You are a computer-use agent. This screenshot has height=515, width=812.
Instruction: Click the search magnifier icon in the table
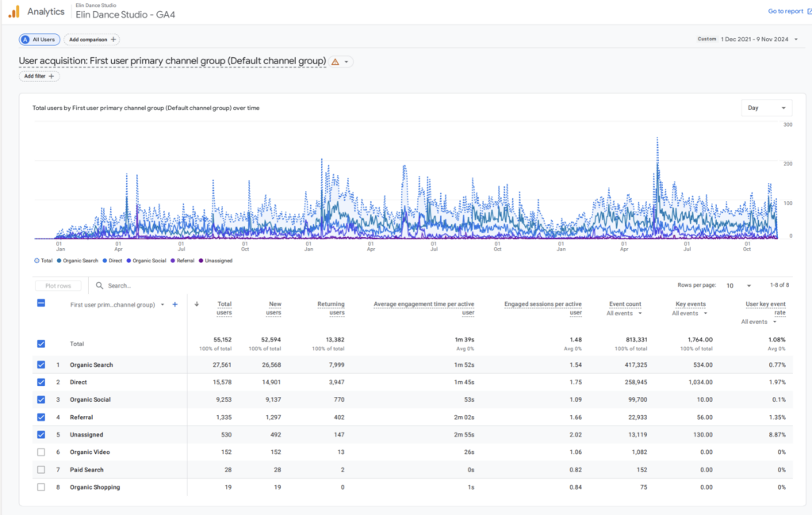100,285
